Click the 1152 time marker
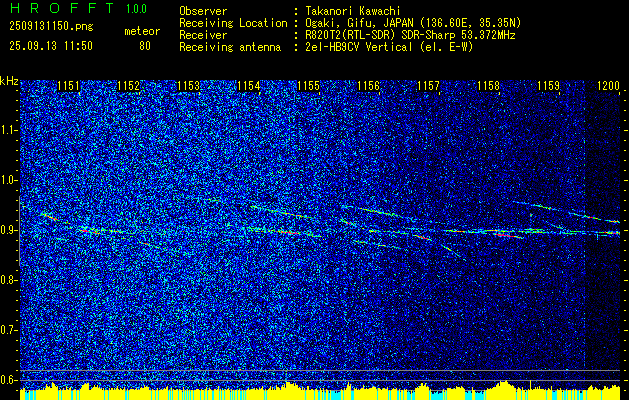629x400 pixels. (129, 86)
